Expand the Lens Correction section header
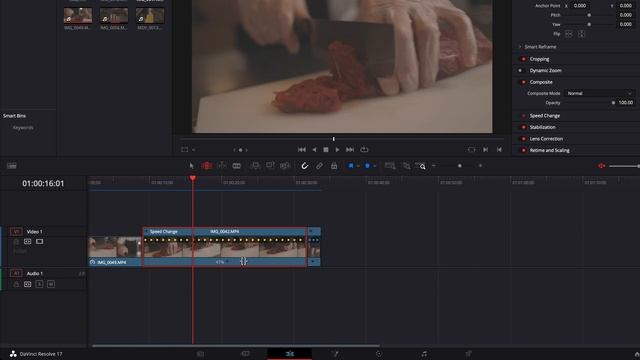The width and height of the screenshot is (640, 360). pyautogui.click(x=546, y=139)
